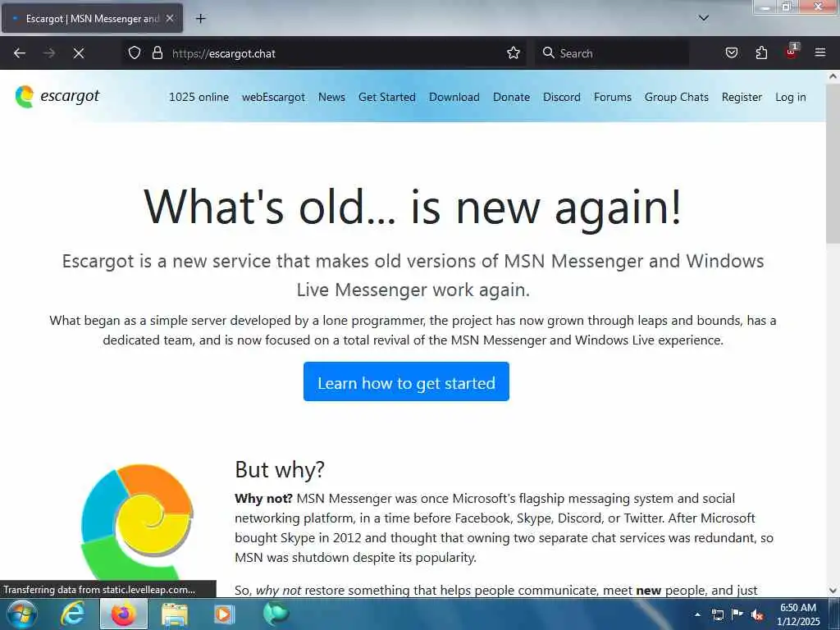The image size is (840, 630).
Task: Click the Register link
Action: tap(742, 97)
